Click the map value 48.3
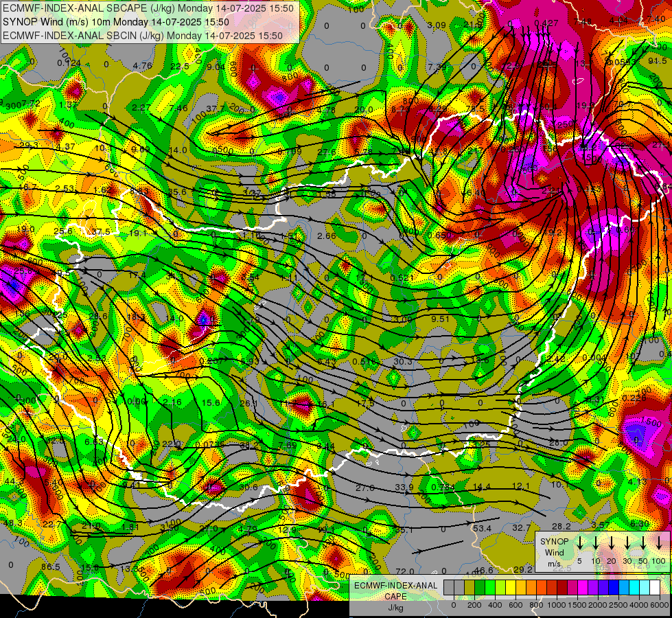This screenshot has height=618, width=672. 13,523
